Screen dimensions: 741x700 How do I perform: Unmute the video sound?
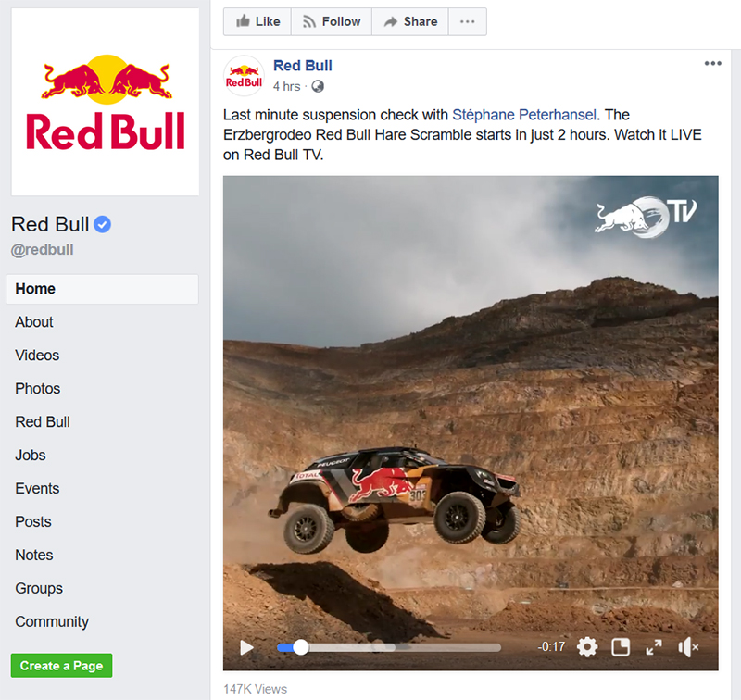[688, 647]
